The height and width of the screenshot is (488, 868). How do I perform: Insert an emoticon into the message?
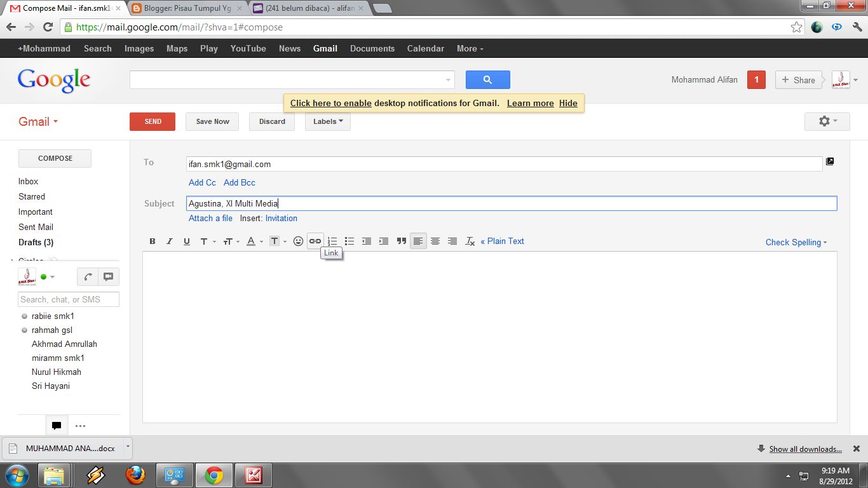pos(298,241)
